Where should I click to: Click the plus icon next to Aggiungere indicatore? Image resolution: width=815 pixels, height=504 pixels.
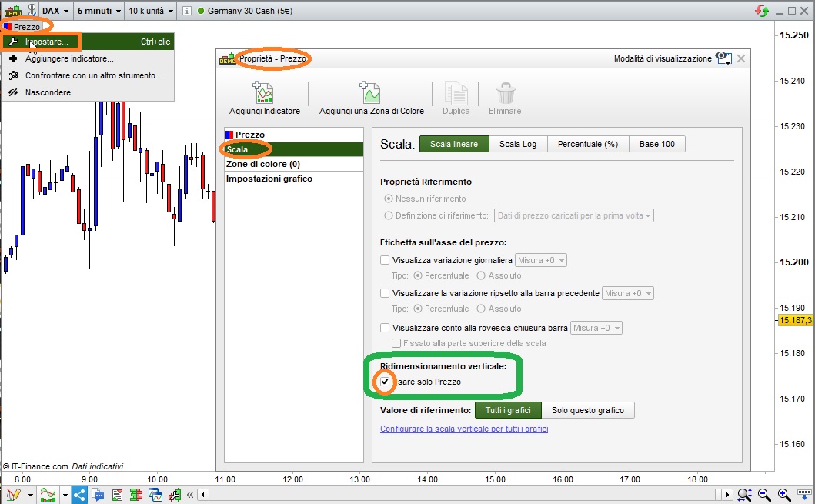coord(14,58)
